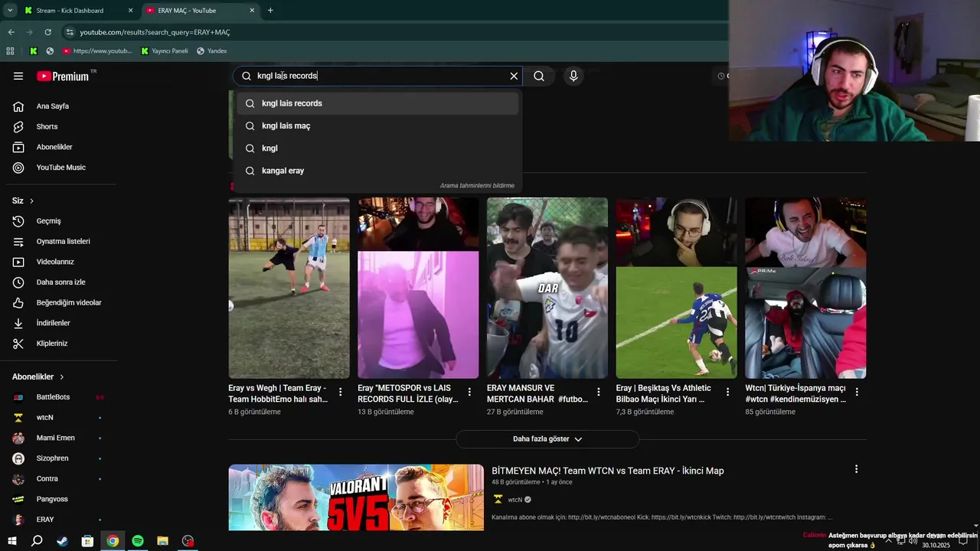Click the address bar URL
This screenshot has width=980, height=551.
155,32
